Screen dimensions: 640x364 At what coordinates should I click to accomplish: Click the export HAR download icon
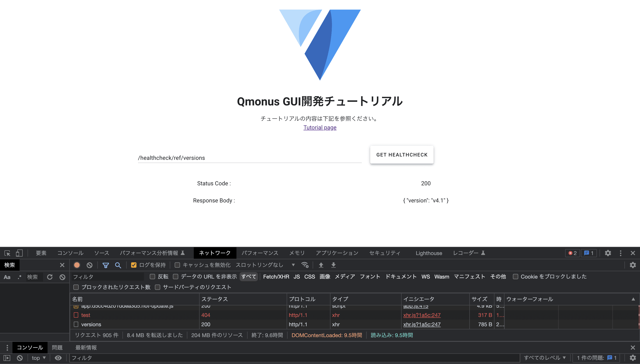point(333,265)
